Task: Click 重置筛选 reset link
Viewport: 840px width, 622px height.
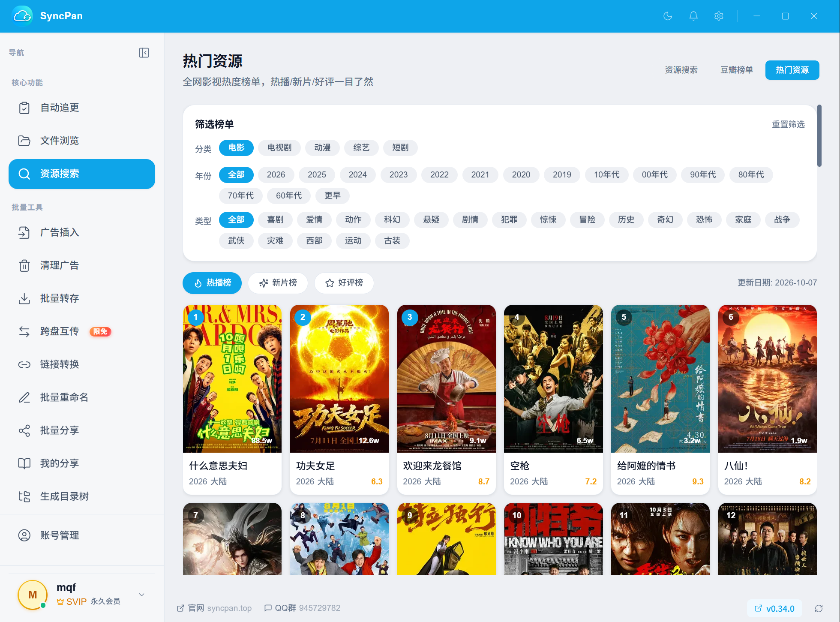Action: [x=788, y=124]
